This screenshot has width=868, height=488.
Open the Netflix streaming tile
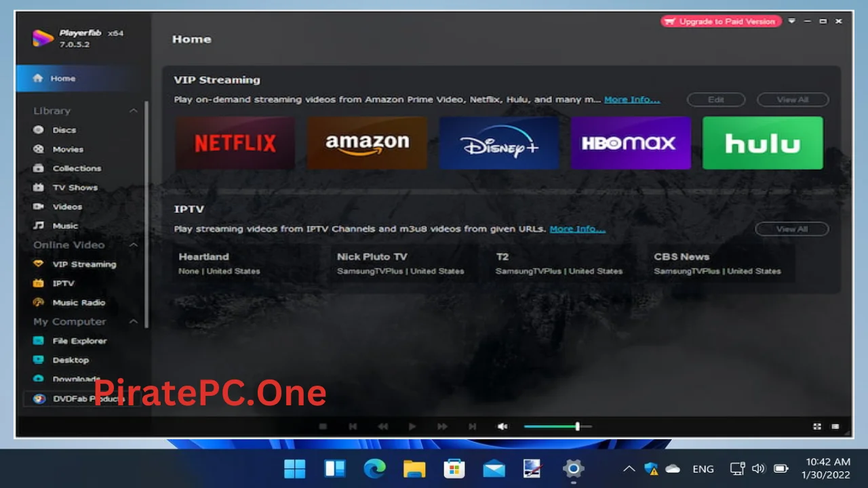point(235,143)
